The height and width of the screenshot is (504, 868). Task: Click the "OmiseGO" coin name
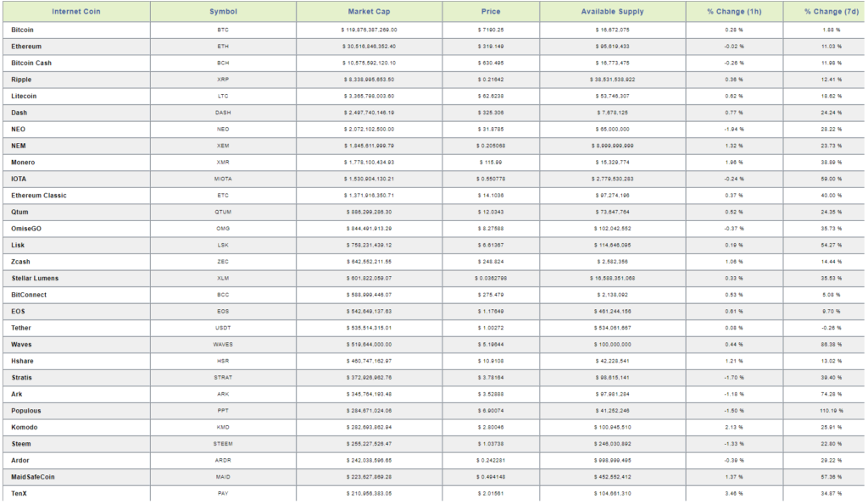[26, 229]
